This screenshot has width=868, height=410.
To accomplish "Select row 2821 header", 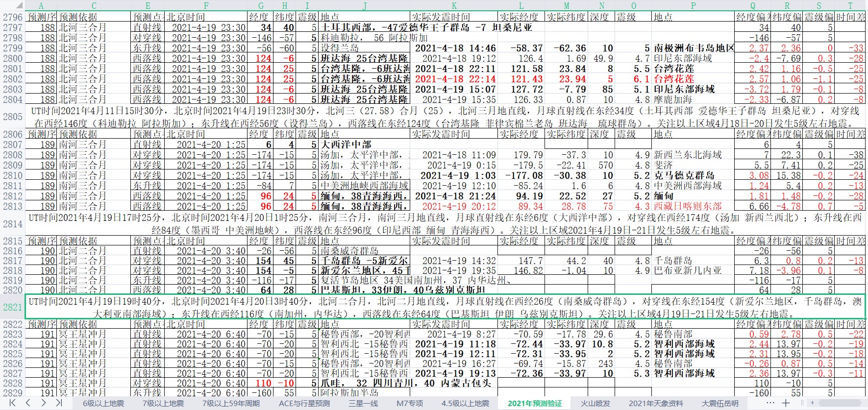I will (x=13, y=307).
